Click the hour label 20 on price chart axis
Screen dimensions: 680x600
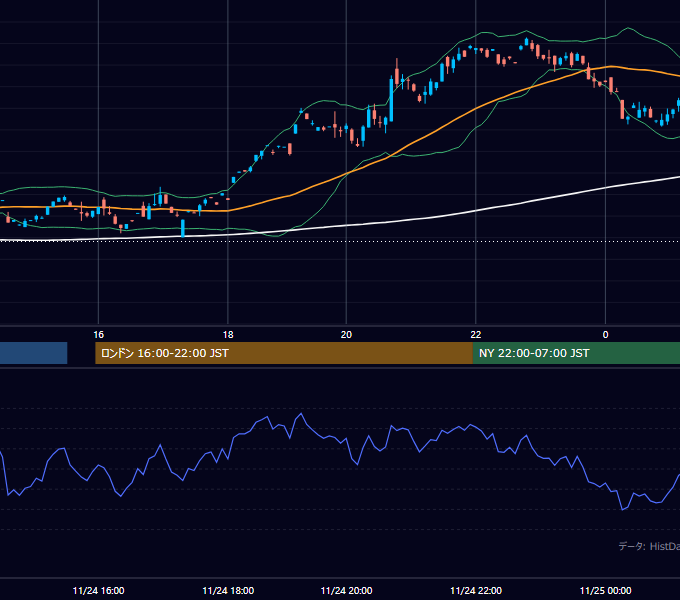coord(346,335)
